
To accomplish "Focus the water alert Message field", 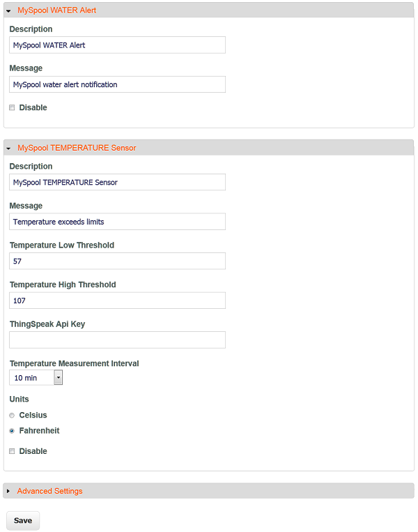I will [x=117, y=84].
